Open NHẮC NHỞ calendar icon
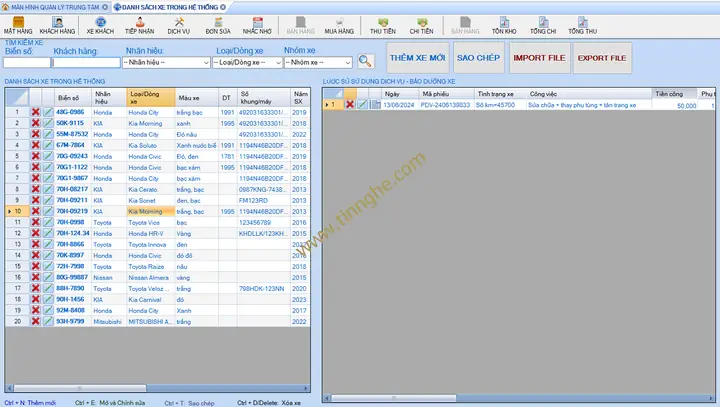The width and height of the screenshot is (720, 407). point(257,25)
